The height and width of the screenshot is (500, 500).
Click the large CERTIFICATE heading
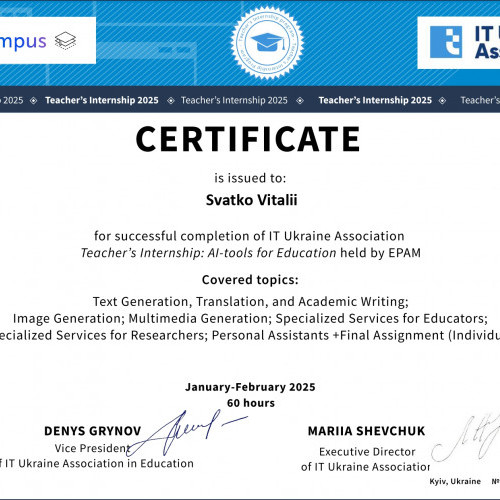(248, 139)
